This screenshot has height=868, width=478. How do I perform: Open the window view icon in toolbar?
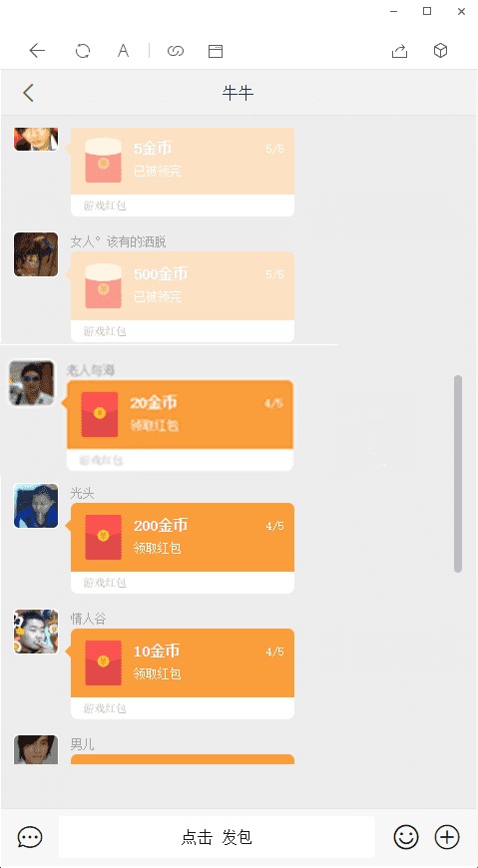pos(216,51)
